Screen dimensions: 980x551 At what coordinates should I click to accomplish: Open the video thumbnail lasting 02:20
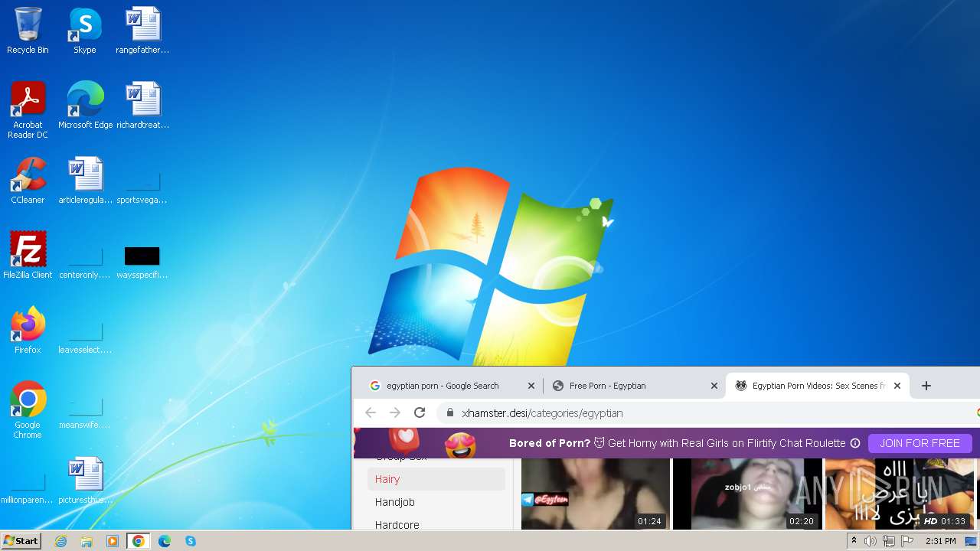pyautogui.click(x=747, y=494)
